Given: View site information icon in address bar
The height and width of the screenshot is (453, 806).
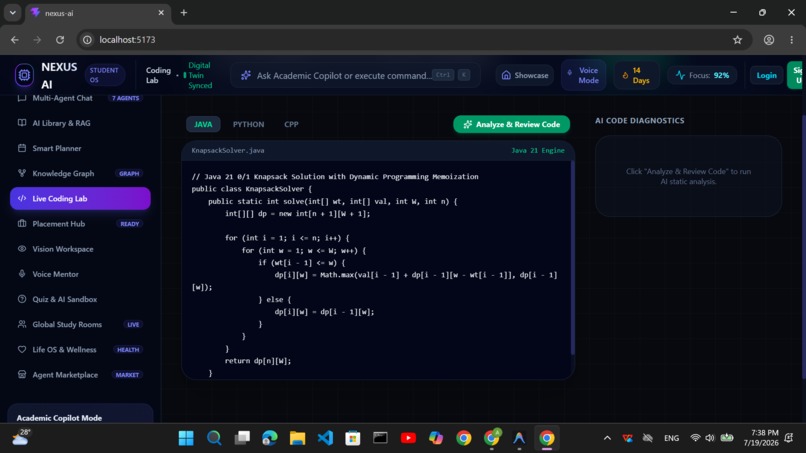Looking at the screenshot, I should tap(87, 40).
